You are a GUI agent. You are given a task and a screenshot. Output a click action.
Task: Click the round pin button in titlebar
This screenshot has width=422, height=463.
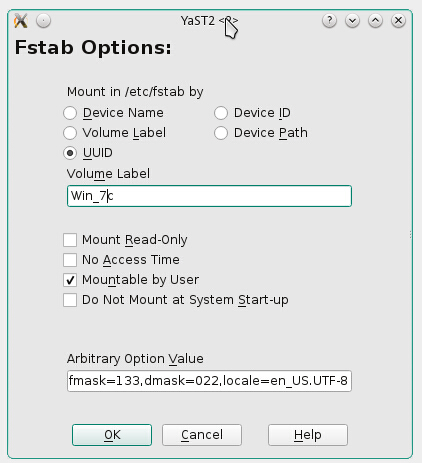(x=43, y=21)
